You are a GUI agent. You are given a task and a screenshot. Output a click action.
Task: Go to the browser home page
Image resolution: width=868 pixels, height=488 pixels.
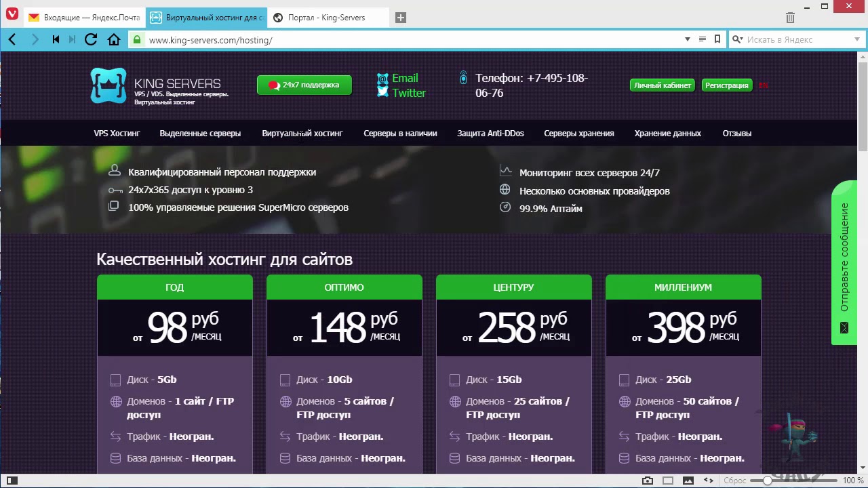(114, 40)
